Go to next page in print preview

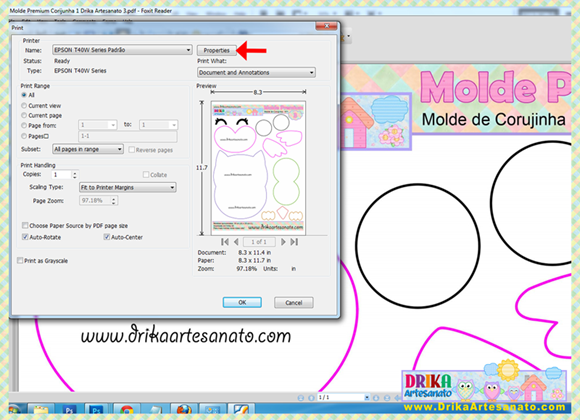(283, 242)
